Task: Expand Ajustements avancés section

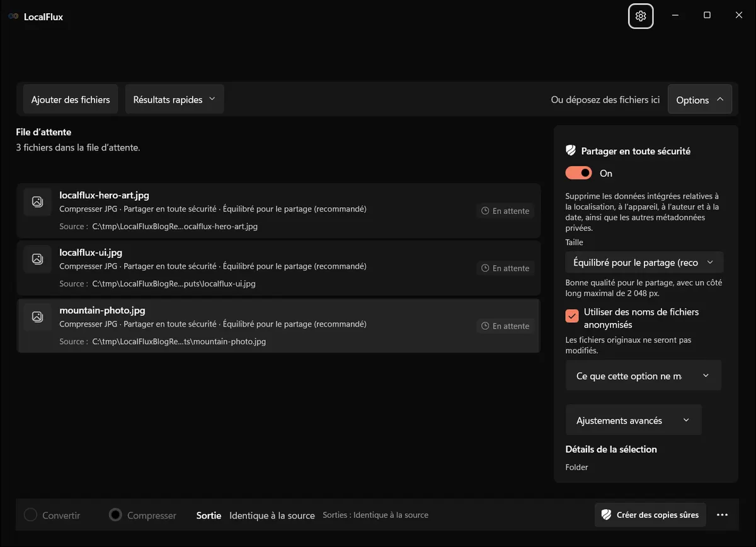Action: coord(633,420)
